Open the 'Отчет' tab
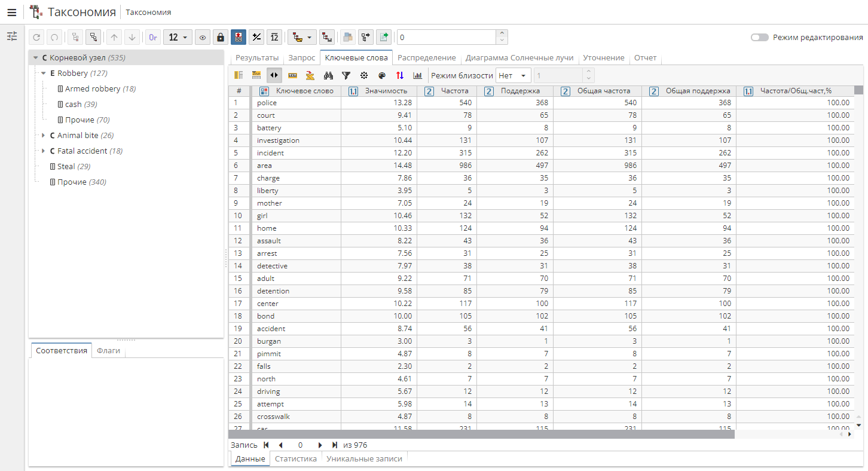 pos(646,58)
